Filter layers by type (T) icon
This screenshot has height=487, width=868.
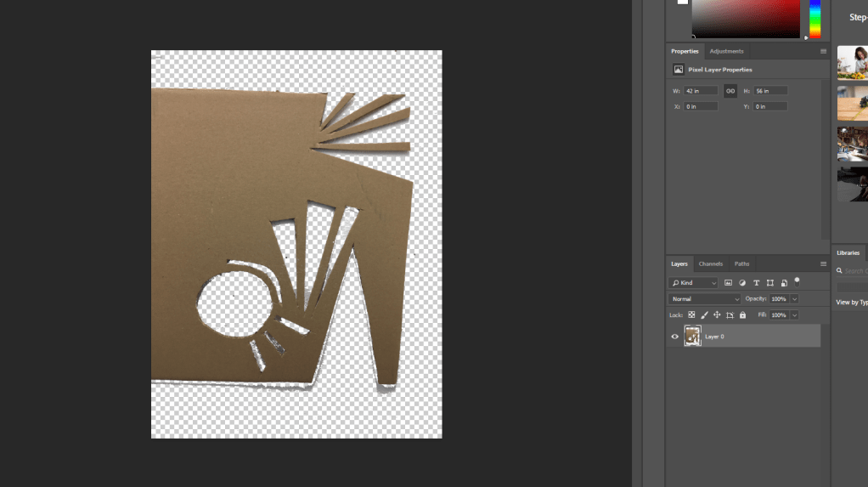756,283
